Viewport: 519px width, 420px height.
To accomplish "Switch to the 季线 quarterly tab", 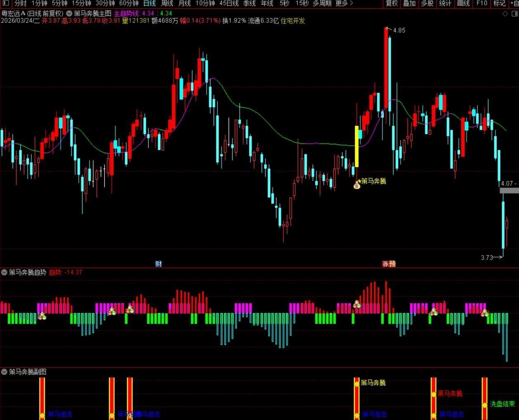I will pos(250,3).
